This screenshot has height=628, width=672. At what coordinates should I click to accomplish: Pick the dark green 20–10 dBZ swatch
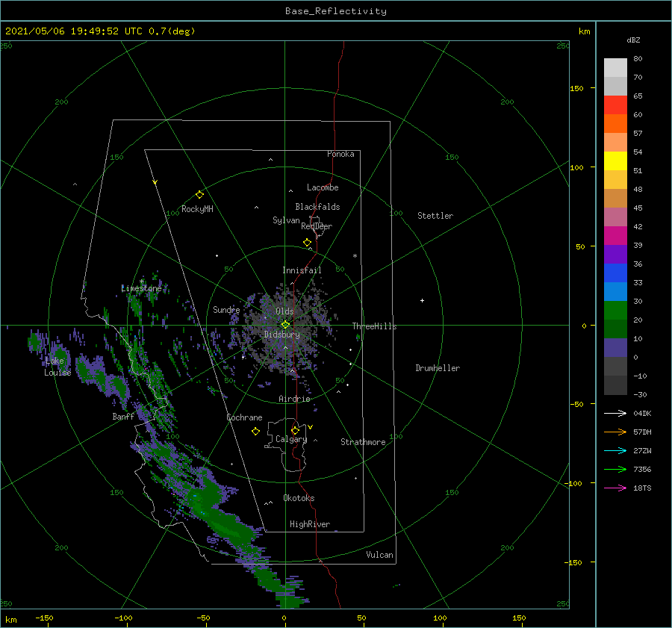(x=615, y=329)
